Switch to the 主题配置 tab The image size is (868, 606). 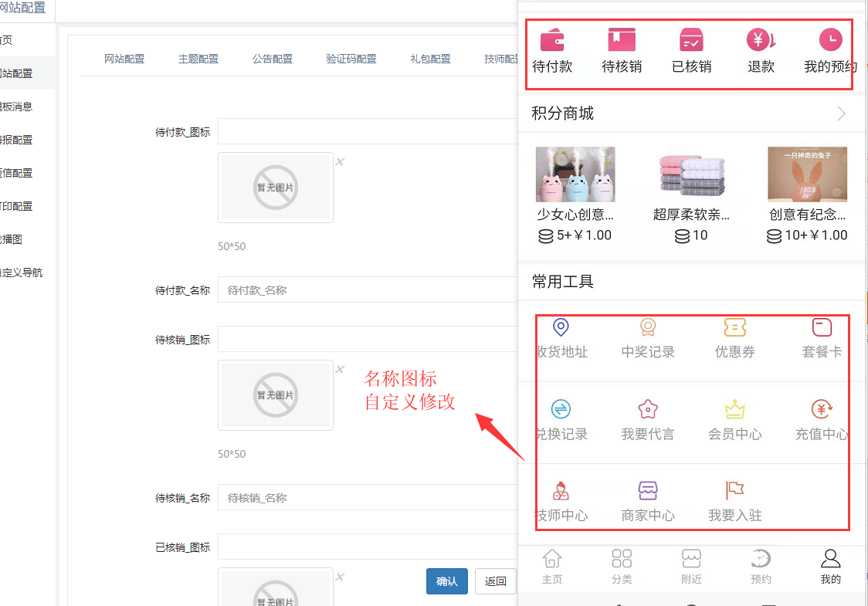(x=198, y=59)
